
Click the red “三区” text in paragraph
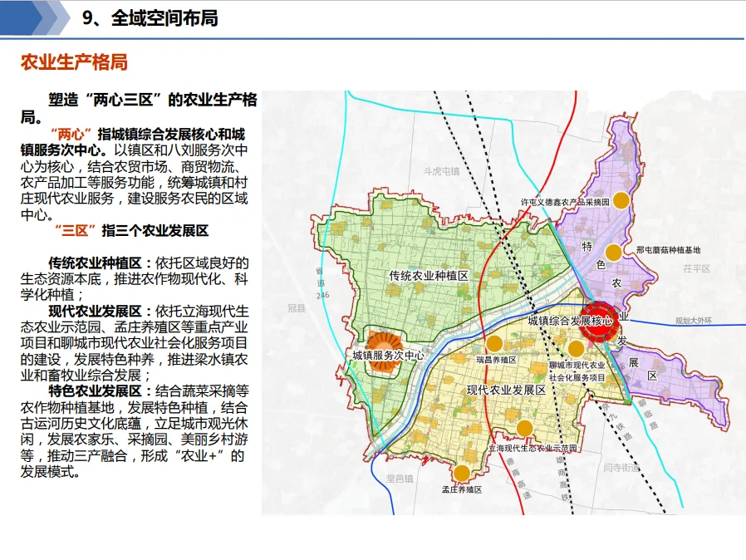coord(76,230)
